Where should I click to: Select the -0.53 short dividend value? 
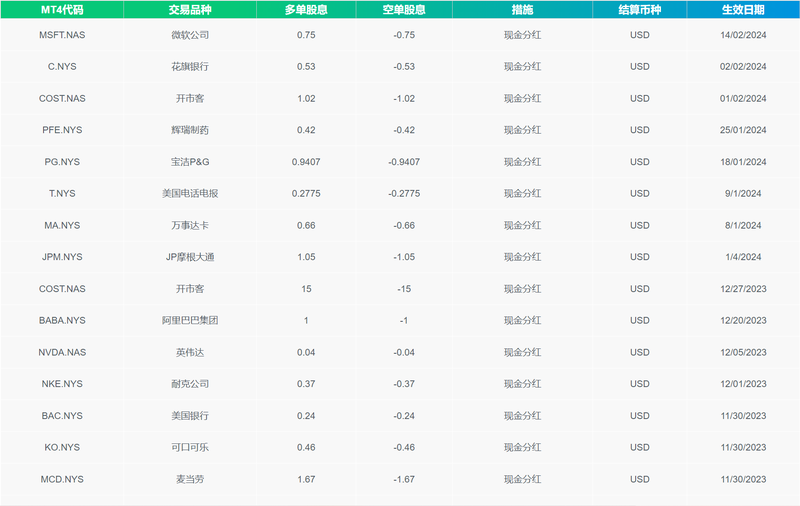404,67
